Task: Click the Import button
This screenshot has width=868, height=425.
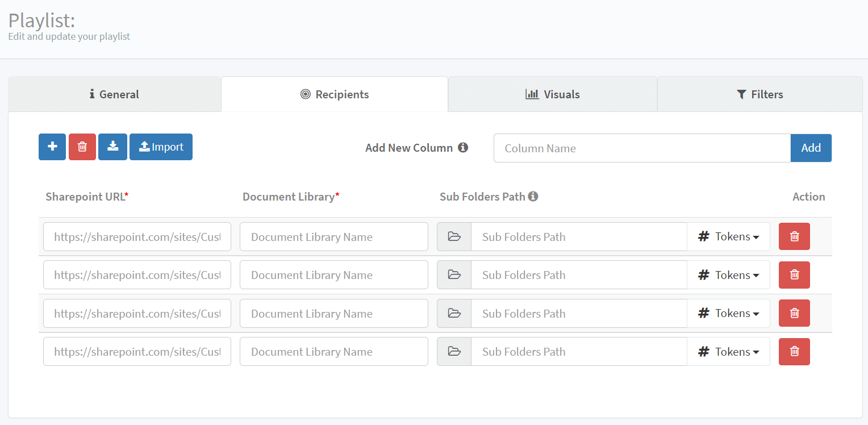Action: coord(161,147)
